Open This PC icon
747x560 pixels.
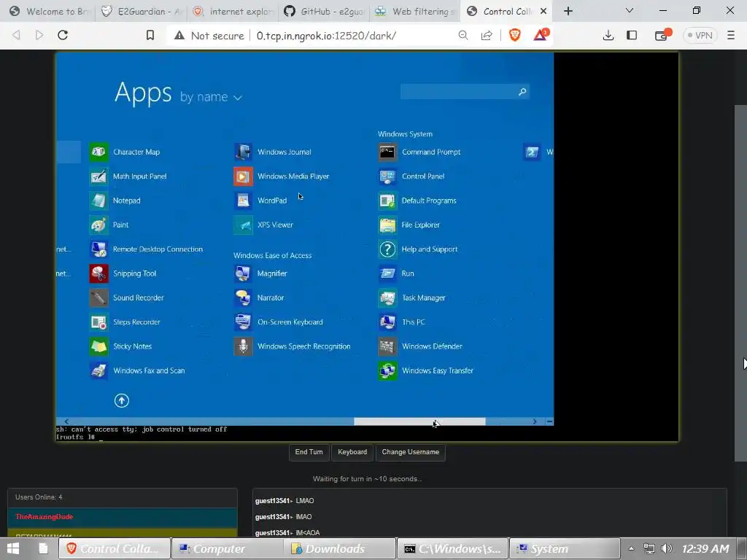pyautogui.click(x=387, y=322)
